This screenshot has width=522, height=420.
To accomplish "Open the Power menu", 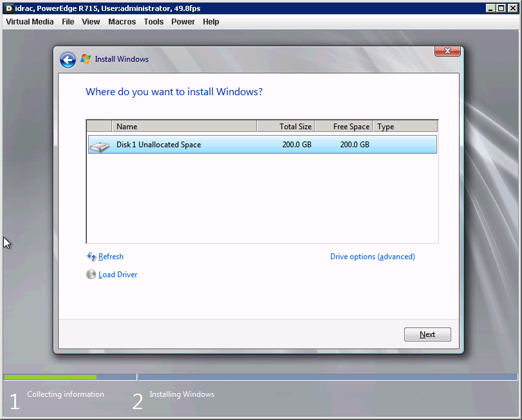I will coord(183,22).
